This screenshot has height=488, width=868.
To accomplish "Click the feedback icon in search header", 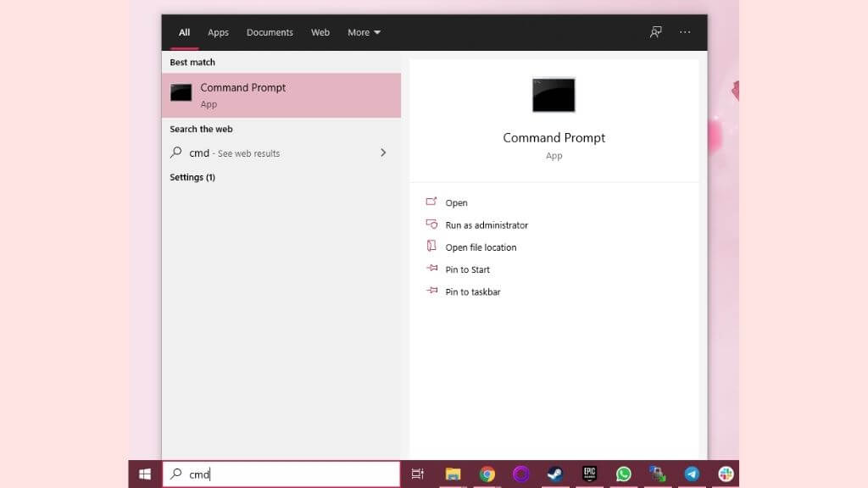I will point(655,32).
